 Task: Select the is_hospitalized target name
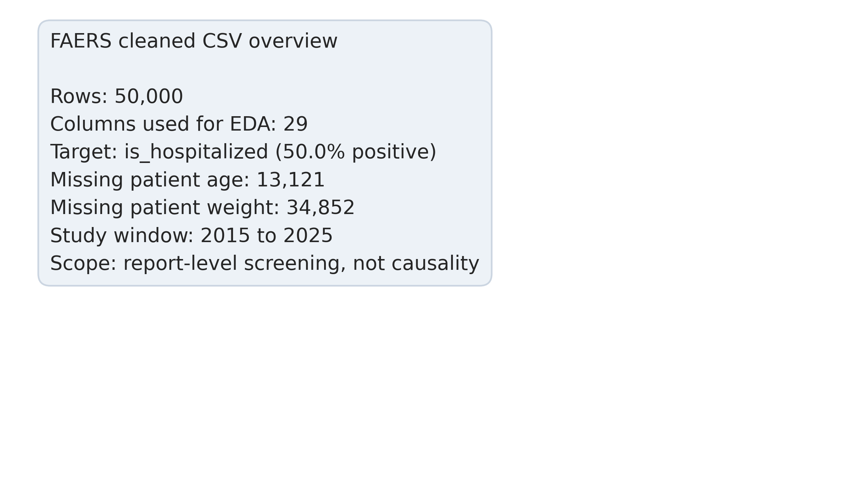coord(196,152)
